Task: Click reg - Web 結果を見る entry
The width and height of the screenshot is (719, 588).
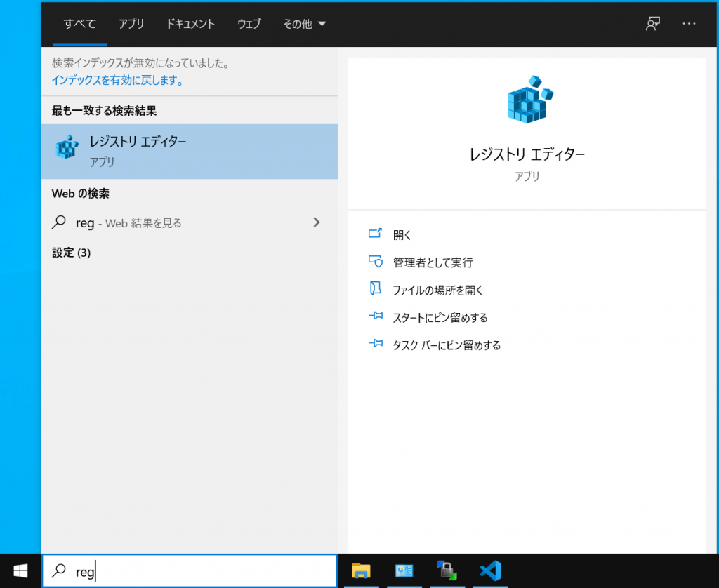Action: coord(190,222)
